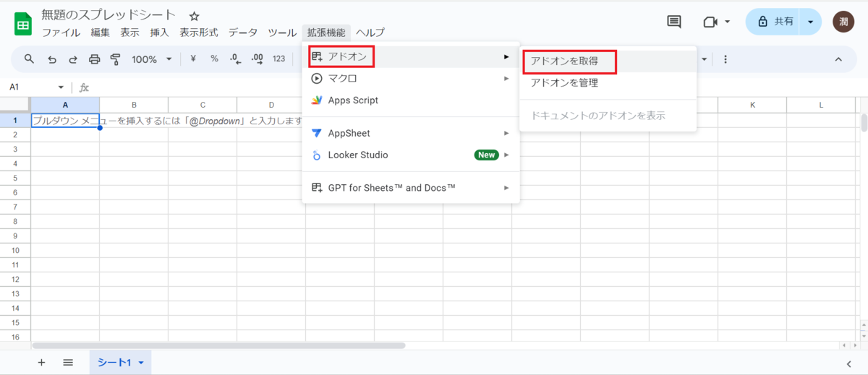868x375 pixels.
Task: Open the comment history
Action: (674, 22)
